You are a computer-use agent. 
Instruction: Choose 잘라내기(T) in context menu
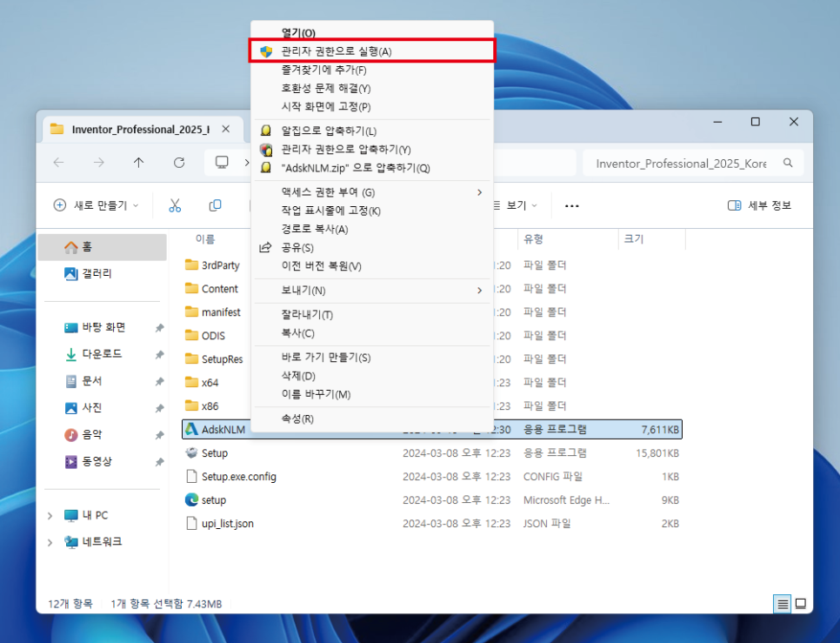[x=372, y=314]
